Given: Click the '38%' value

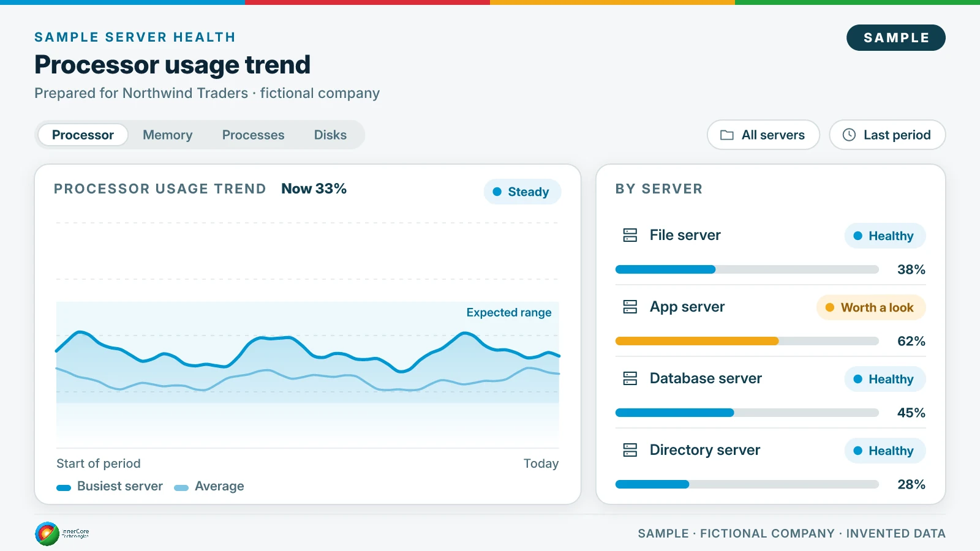Looking at the screenshot, I should click(x=911, y=269).
